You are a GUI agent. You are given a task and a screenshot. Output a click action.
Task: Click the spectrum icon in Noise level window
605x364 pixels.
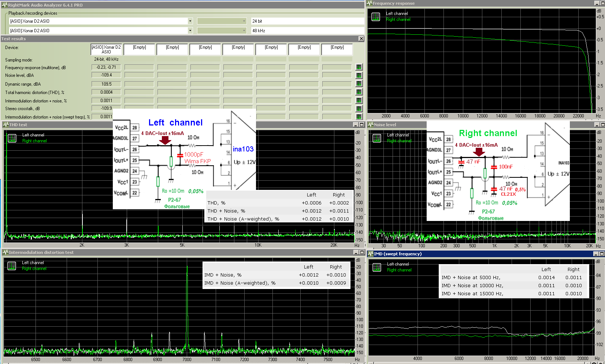point(377,138)
